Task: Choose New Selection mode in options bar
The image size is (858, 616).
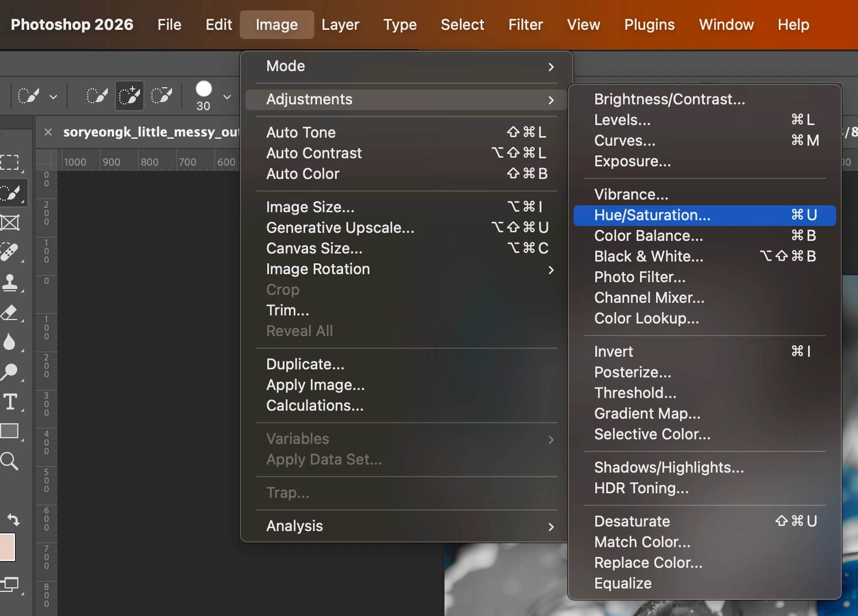Action: (x=97, y=95)
